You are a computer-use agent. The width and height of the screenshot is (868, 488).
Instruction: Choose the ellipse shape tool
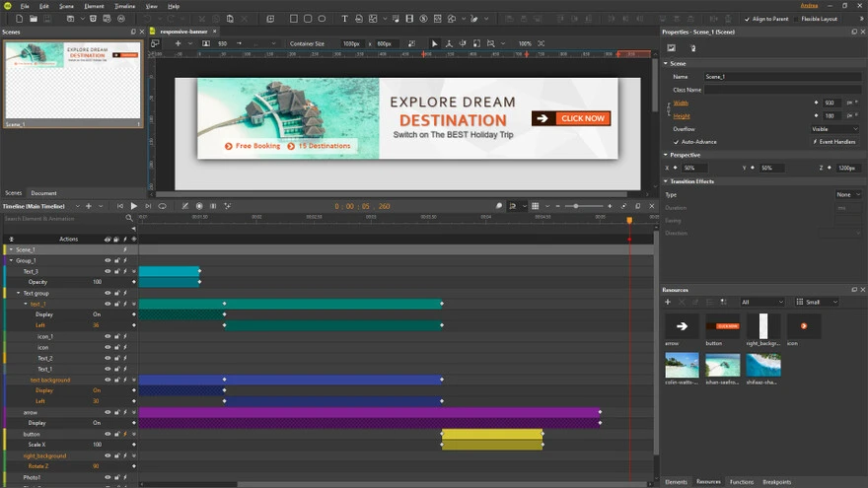(322, 19)
